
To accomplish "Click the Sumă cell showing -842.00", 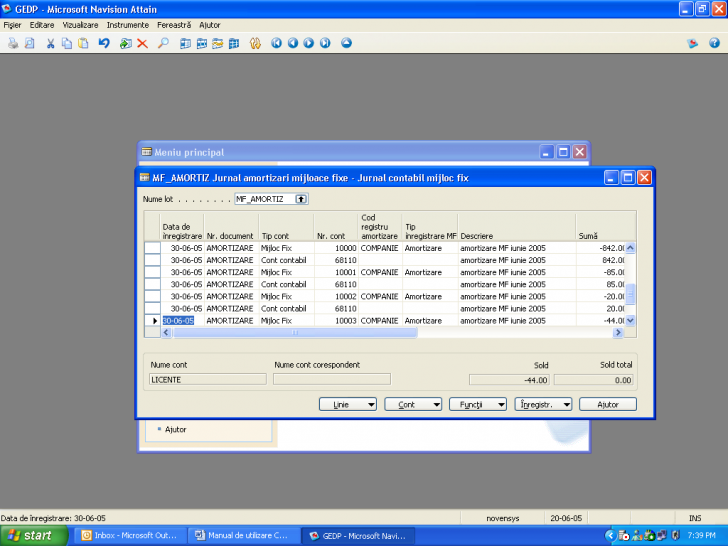I will pos(601,248).
